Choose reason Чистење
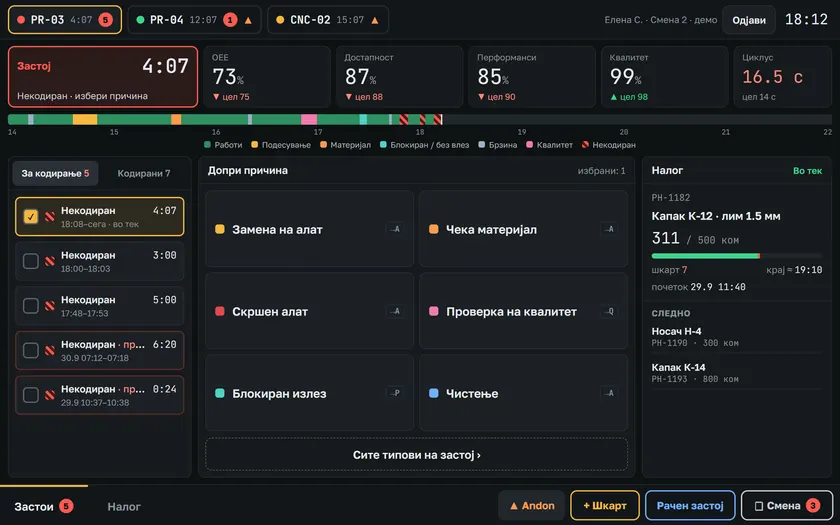The width and height of the screenshot is (840, 525). (x=523, y=393)
